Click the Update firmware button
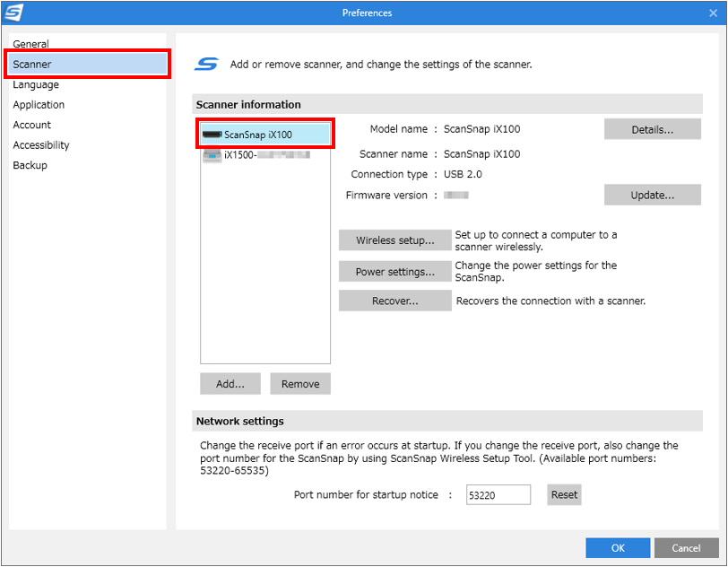 [653, 195]
